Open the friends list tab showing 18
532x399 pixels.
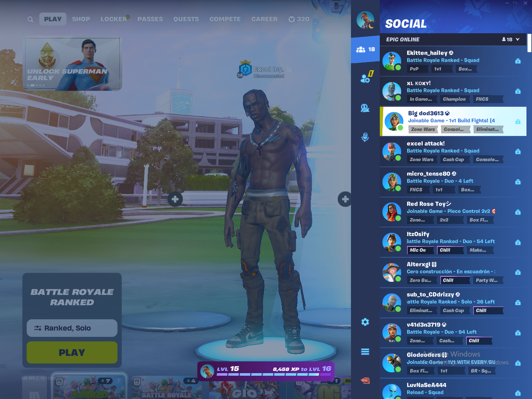[365, 49]
